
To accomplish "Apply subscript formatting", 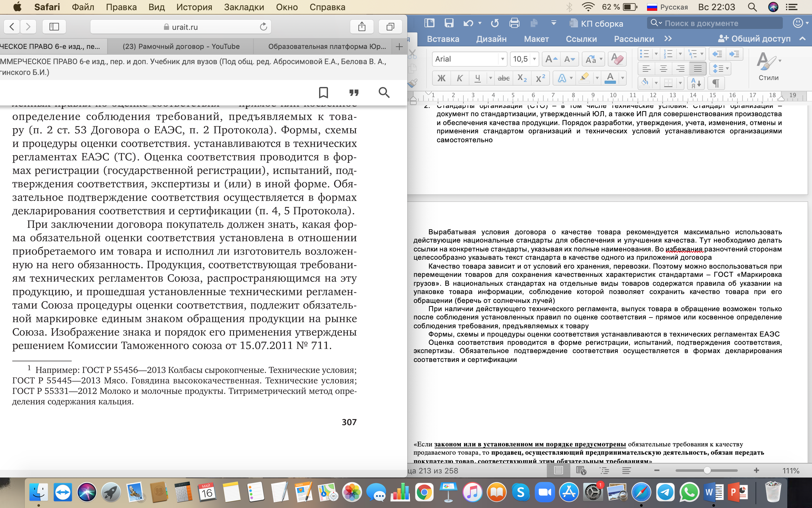I will pyautogui.click(x=522, y=78).
